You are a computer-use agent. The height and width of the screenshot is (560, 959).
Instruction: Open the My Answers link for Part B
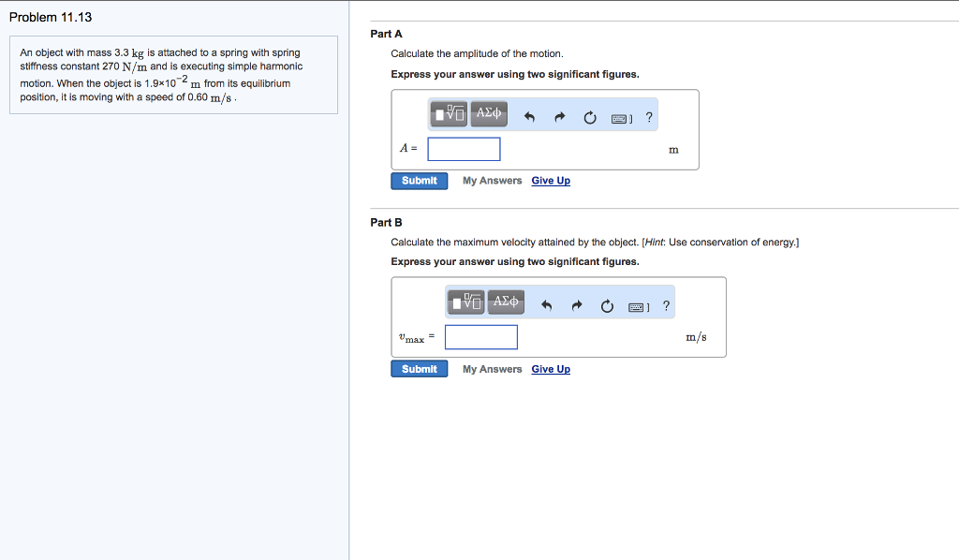pyautogui.click(x=492, y=369)
